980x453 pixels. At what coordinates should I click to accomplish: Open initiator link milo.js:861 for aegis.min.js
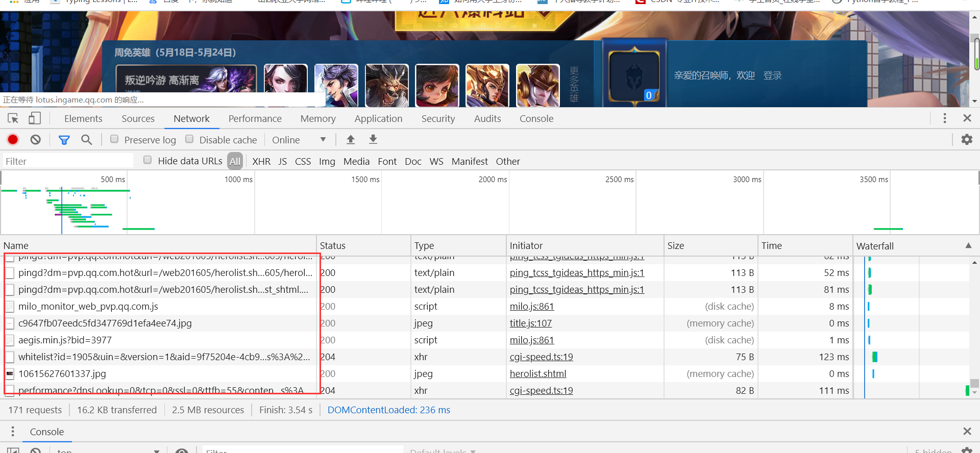point(532,340)
